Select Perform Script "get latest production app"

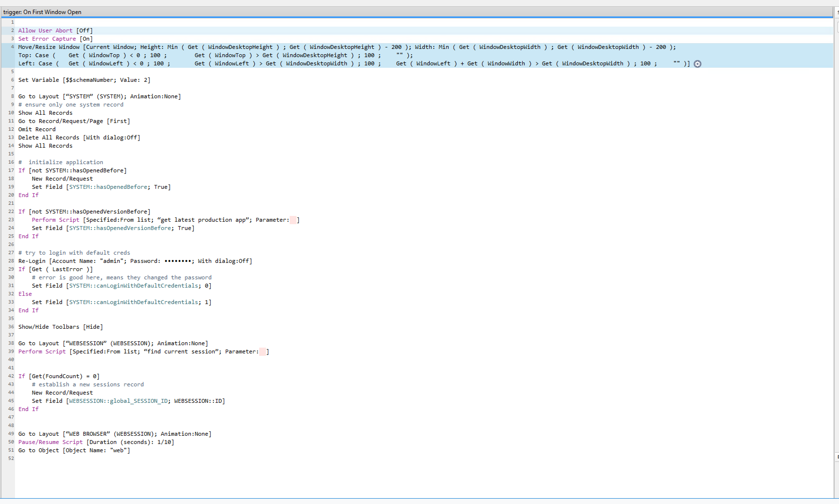coord(166,220)
